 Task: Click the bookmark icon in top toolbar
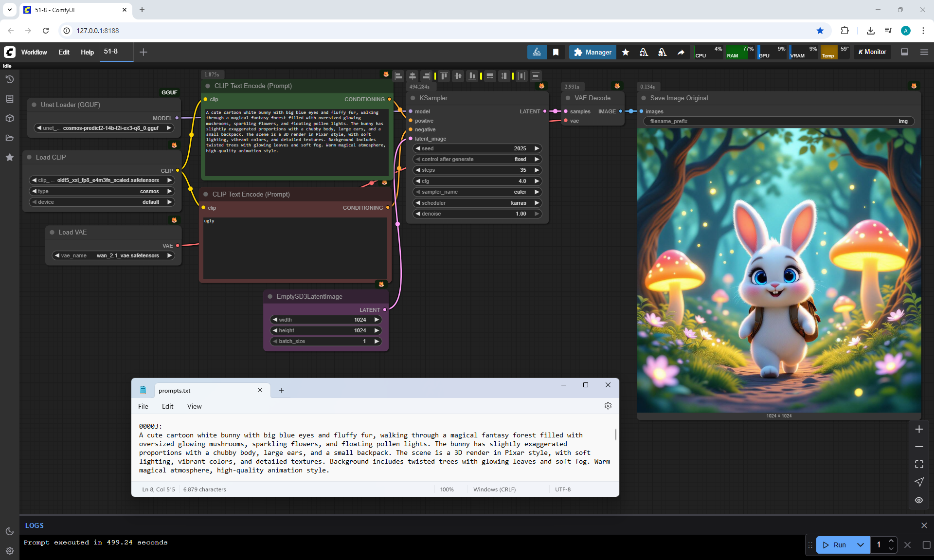coord(556,52)
